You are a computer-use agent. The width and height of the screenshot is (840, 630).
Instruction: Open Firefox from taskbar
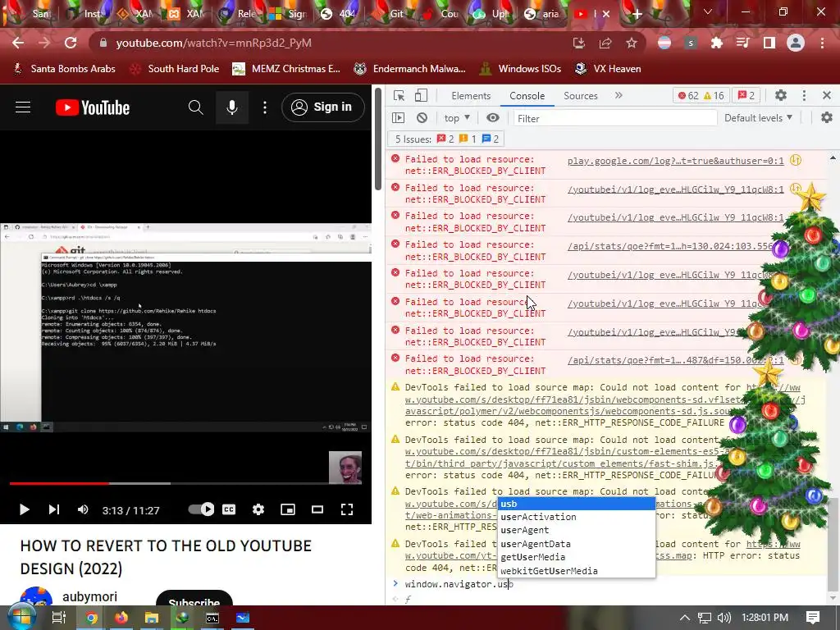121,618
